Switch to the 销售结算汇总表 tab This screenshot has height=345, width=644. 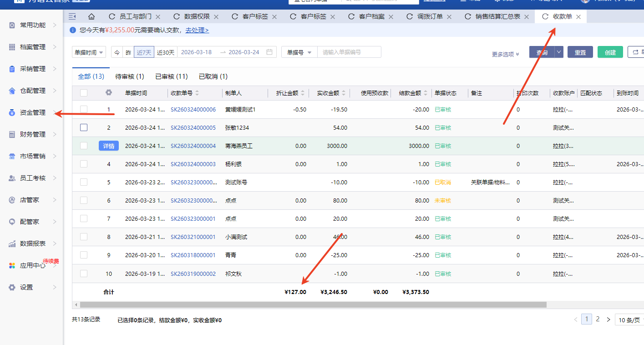pyautogui.click(x=497, y=17)
